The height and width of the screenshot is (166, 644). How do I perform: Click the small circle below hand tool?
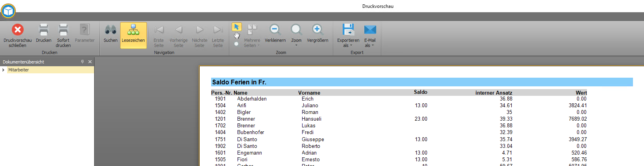coord(236,44)
